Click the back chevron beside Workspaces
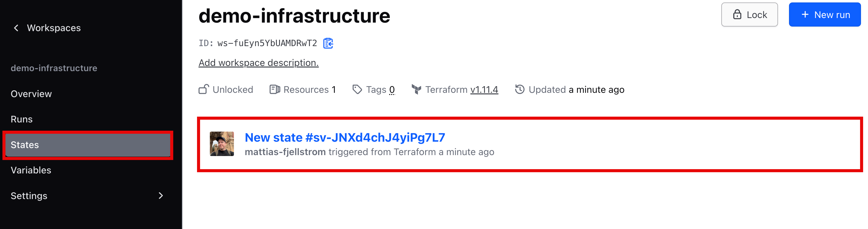The height and width of the screenshot is (229, 868). pos(16,28)
